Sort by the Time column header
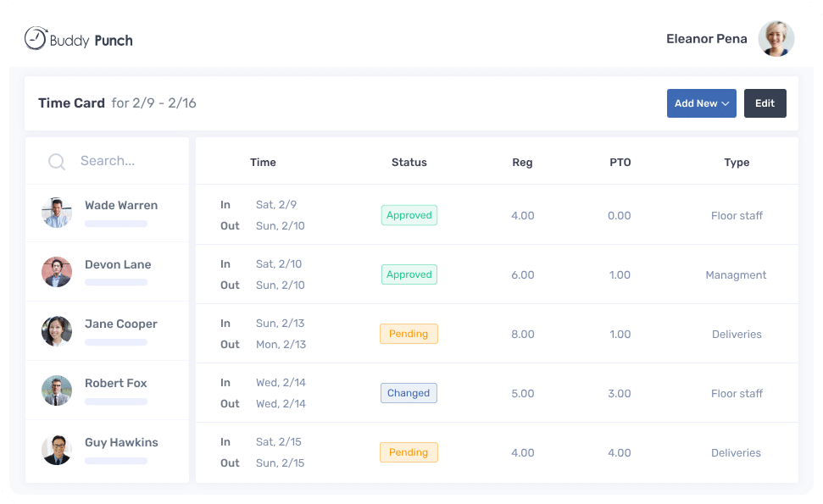The height and width of the screenshot is (504, 823). [x=263, y=163]
